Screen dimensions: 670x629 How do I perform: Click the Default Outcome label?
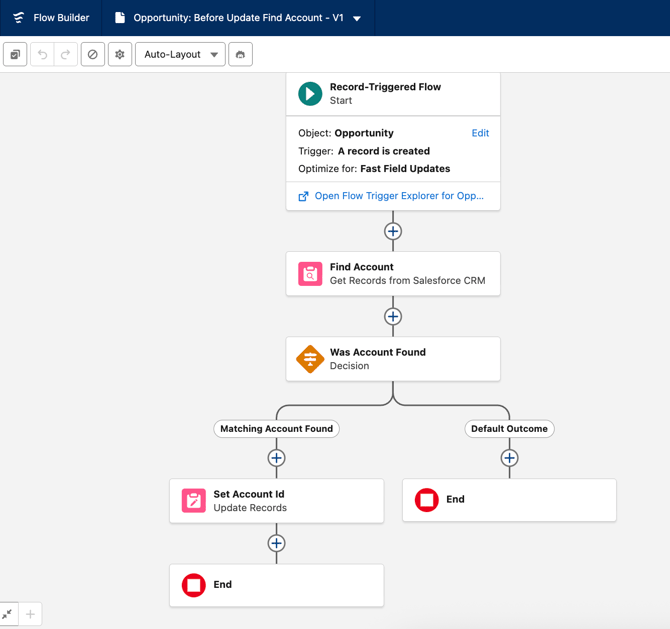point(509,429)
